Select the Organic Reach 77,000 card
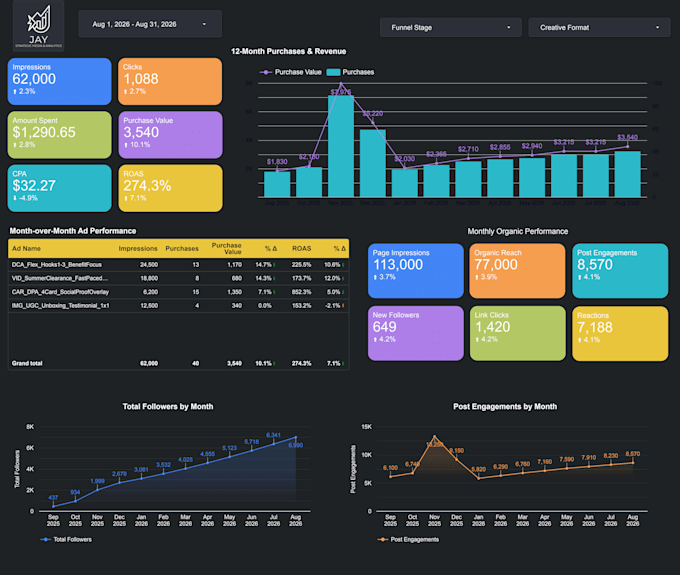The image size is (680, 575). pyautogui.click(x=517, y=271)
